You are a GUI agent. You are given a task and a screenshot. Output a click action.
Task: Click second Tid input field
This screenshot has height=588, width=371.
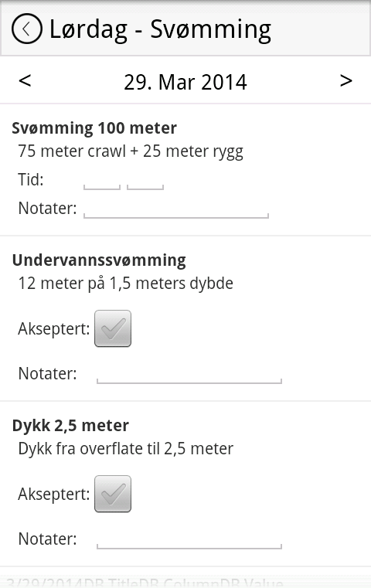pos(145,180)
